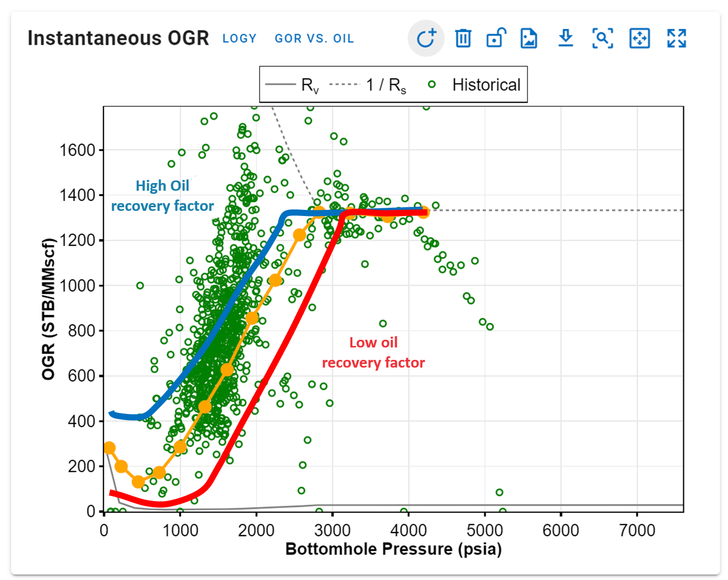728x580 pixels.
Task: Click the Low oil recovery factor label
Action: point(373,353)
